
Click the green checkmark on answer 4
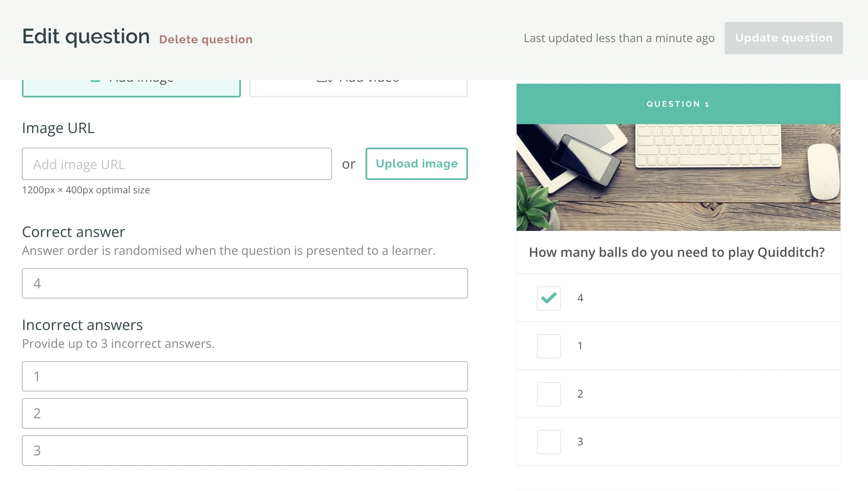pyautogui.click(x=549, y=298)
